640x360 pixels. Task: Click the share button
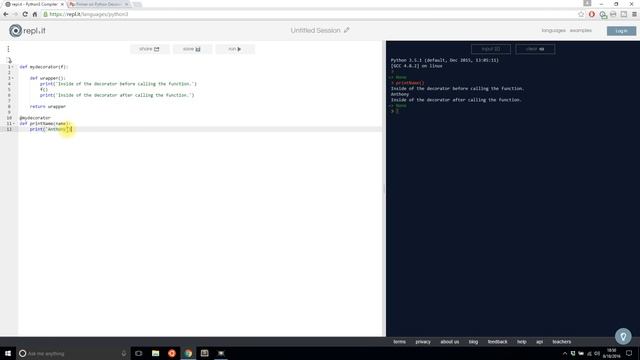(149, 49)
